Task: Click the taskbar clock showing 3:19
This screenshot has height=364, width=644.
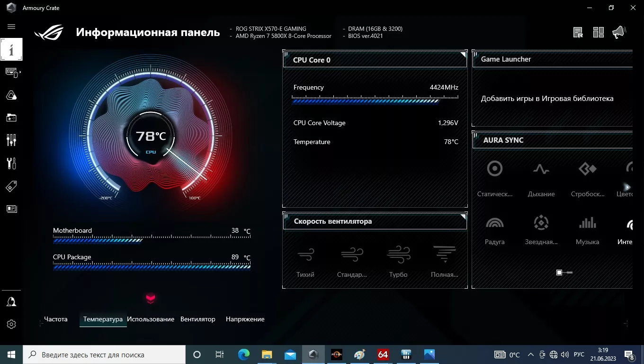Action: [602, 355]
